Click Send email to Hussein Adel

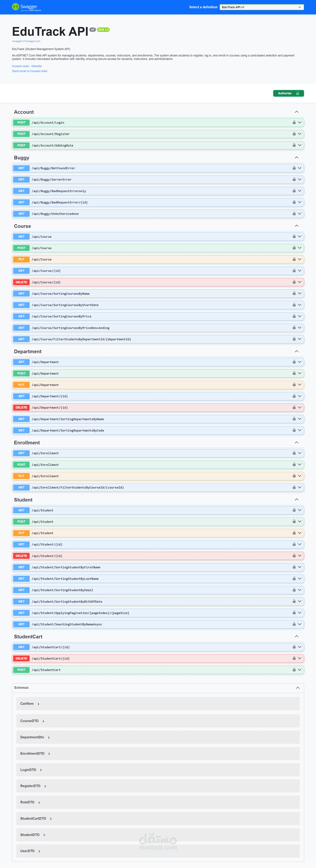pos(29,71)
